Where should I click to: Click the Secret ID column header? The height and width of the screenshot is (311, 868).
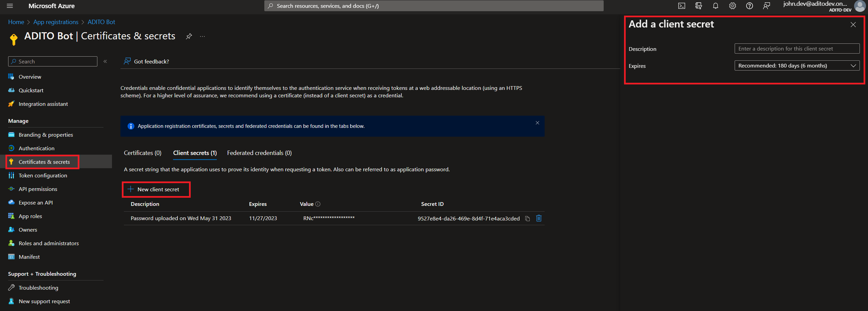[x=432, y=204]
